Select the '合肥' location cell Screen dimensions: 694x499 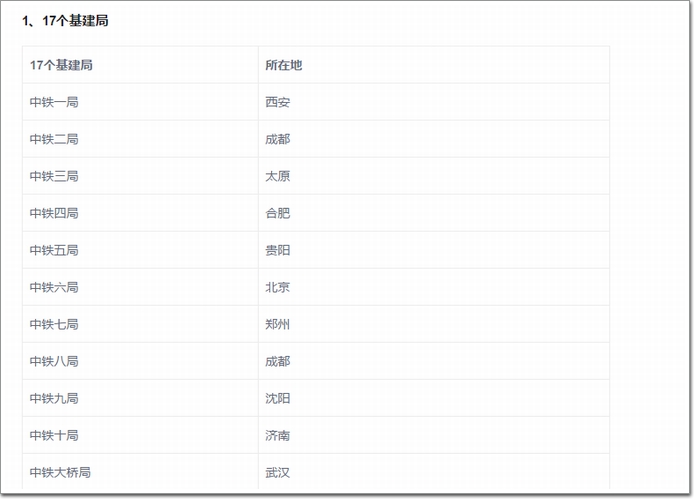(x=434, y=213)
